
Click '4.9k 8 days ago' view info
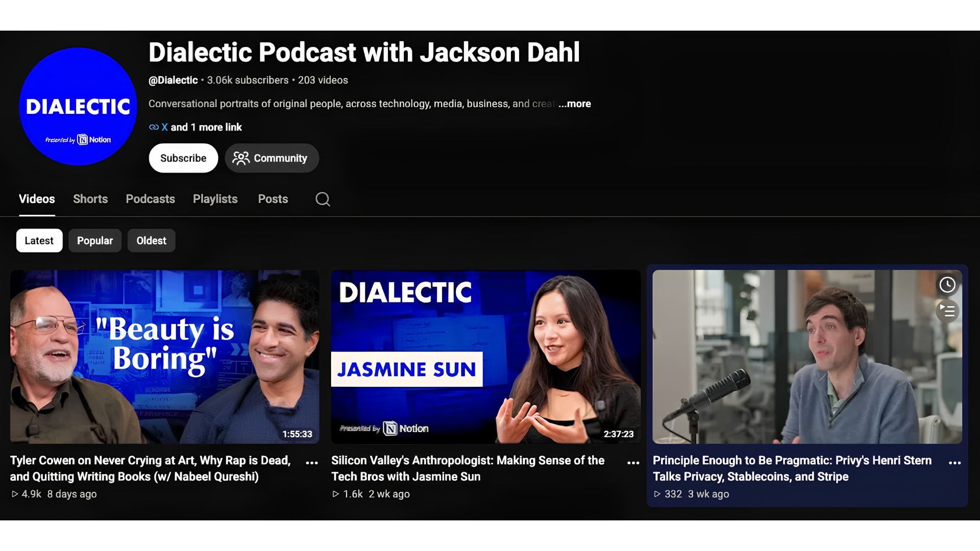[54, 494]
